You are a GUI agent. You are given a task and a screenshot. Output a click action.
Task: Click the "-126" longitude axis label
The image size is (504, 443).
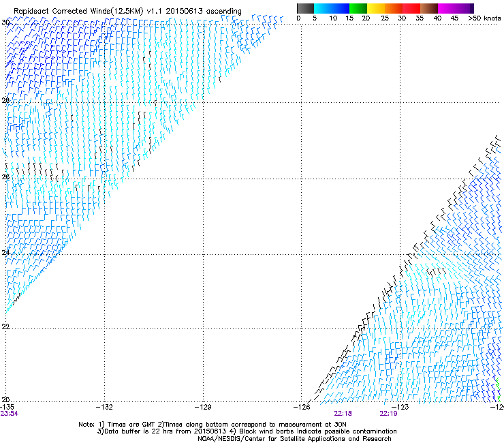tap(302, 408)
